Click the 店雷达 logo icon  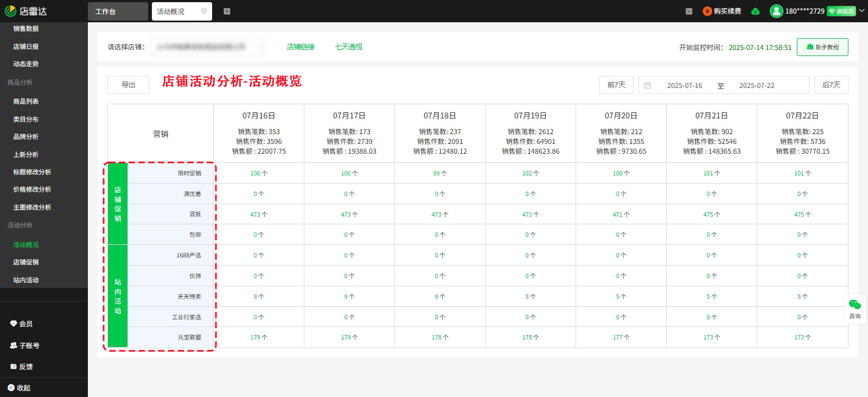(x=10, y=11)
